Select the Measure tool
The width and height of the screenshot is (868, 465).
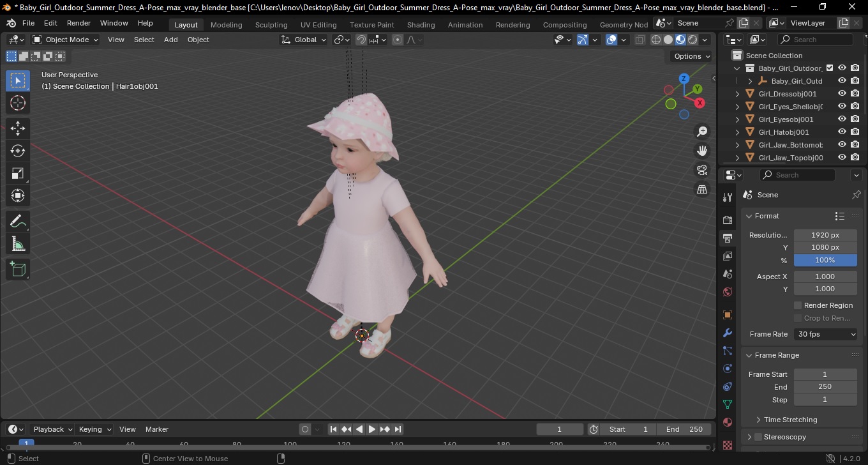tap(18, 243)
